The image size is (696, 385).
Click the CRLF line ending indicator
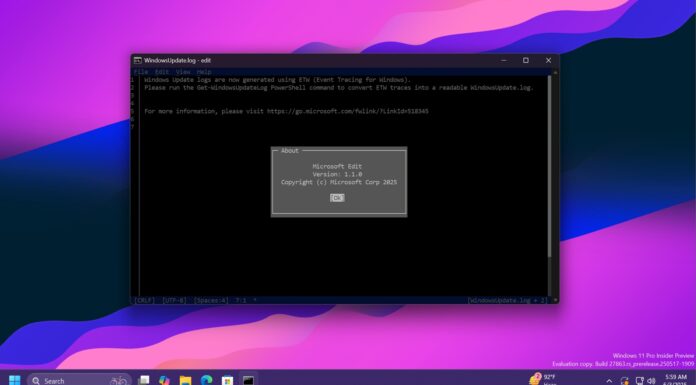tap(144, 300)
